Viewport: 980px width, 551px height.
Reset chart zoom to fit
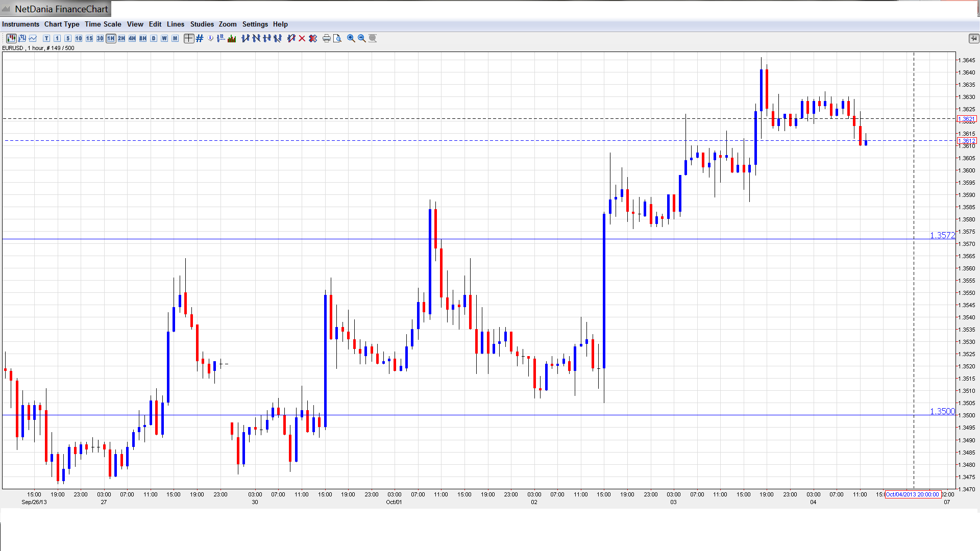pos(373,38)
